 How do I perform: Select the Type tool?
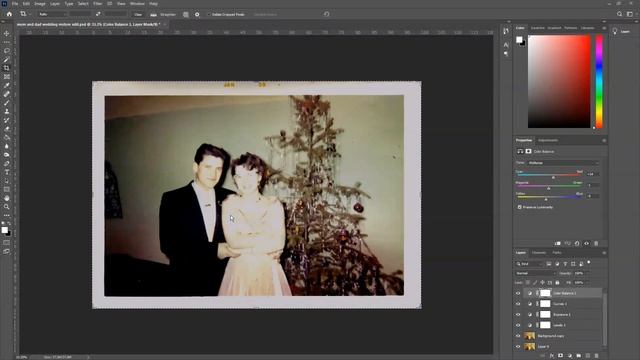pyautogui.click(x=7, y=172)
